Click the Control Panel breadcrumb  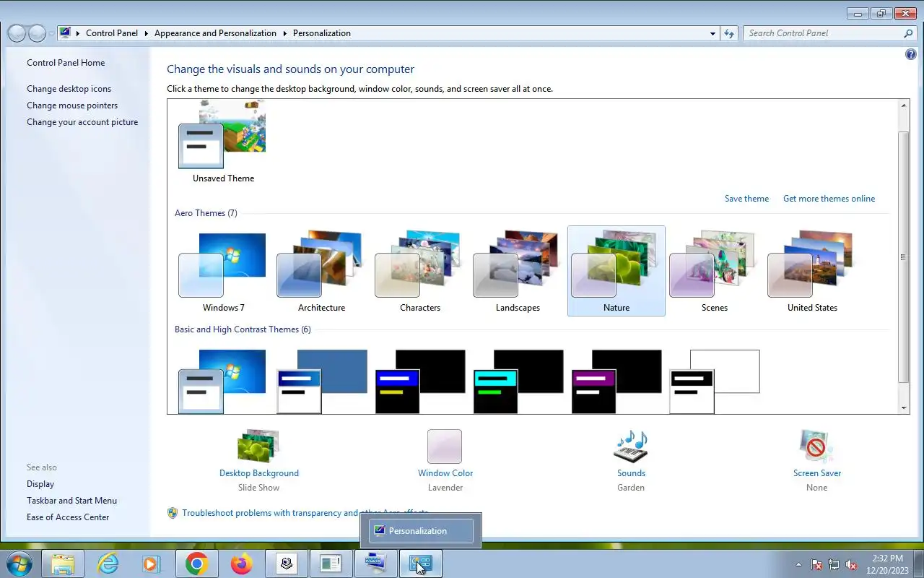coord(112,33)
